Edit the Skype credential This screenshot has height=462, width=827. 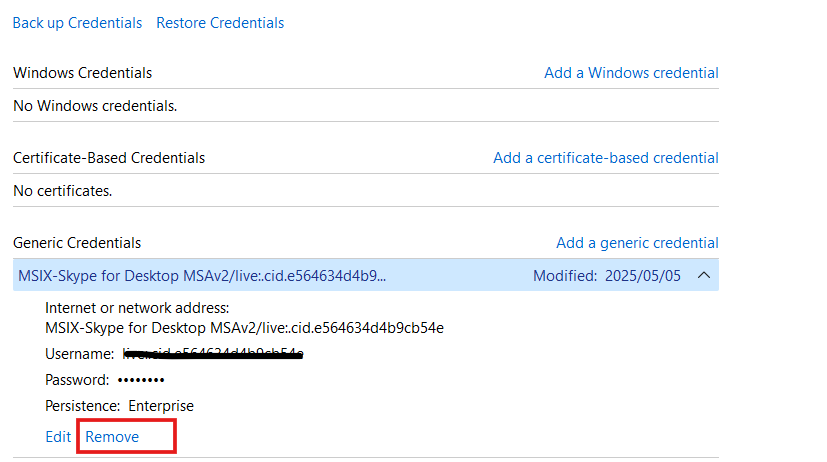[x=58, y=437]
